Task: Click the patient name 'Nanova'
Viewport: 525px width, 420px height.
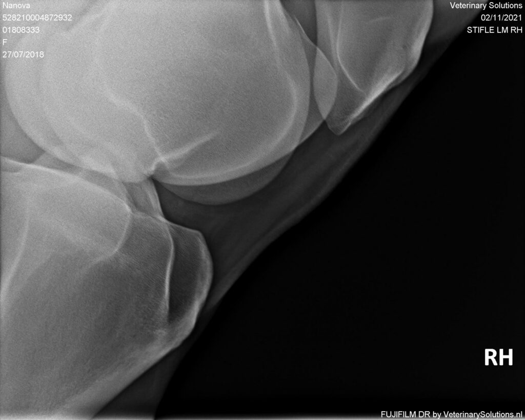Action: point(16,5)
